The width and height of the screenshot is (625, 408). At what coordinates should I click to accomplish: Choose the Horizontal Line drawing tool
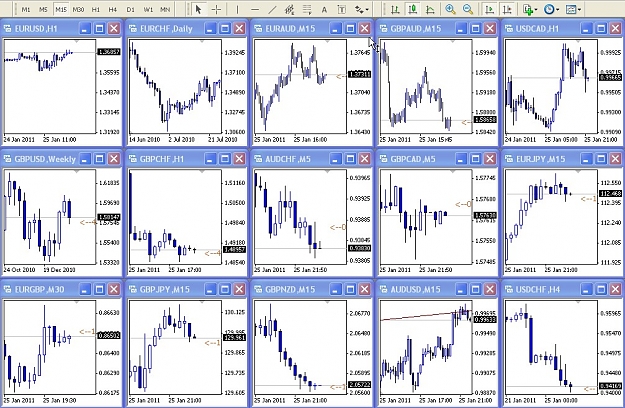255,9
